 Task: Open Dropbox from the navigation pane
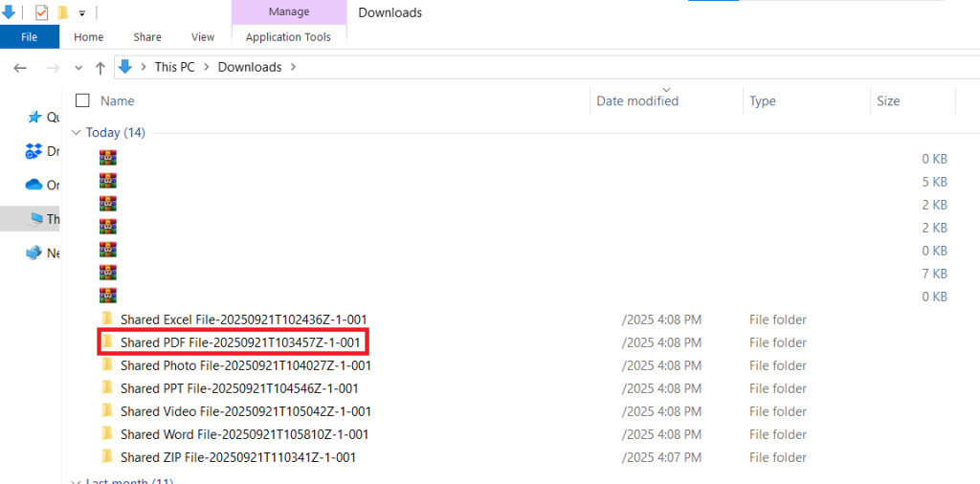(34, 151)
